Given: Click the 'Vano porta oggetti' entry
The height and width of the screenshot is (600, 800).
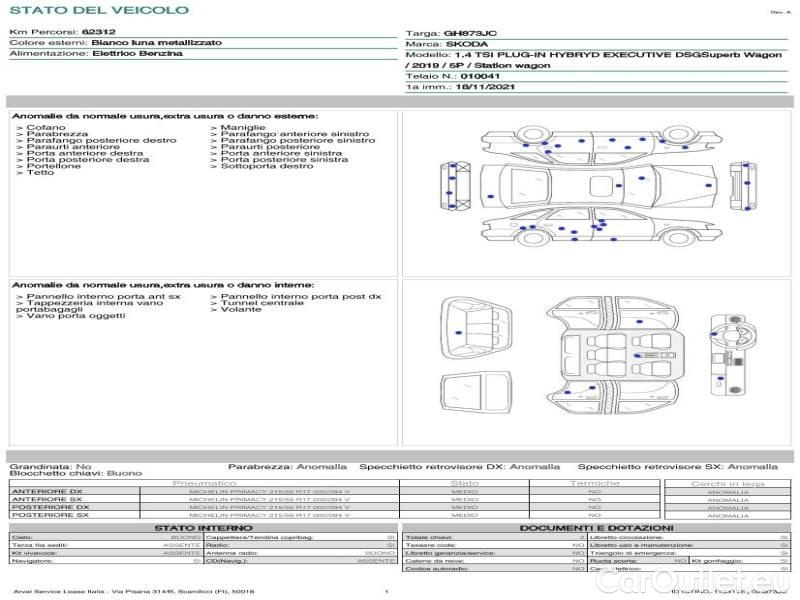Looking at the screenshot, I should pos(71,316).
